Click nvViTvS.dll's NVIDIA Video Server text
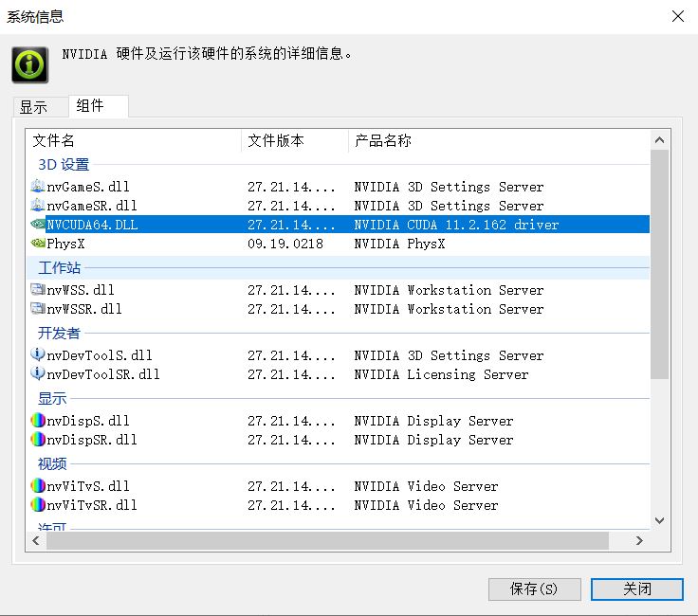 (x=426, y=486)
